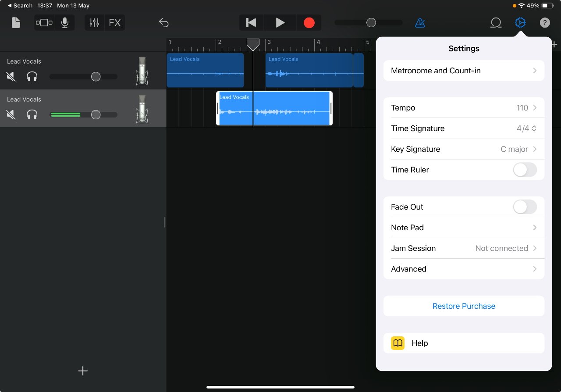
Task: Open the FX effects panel
Action: coord(115,22)
